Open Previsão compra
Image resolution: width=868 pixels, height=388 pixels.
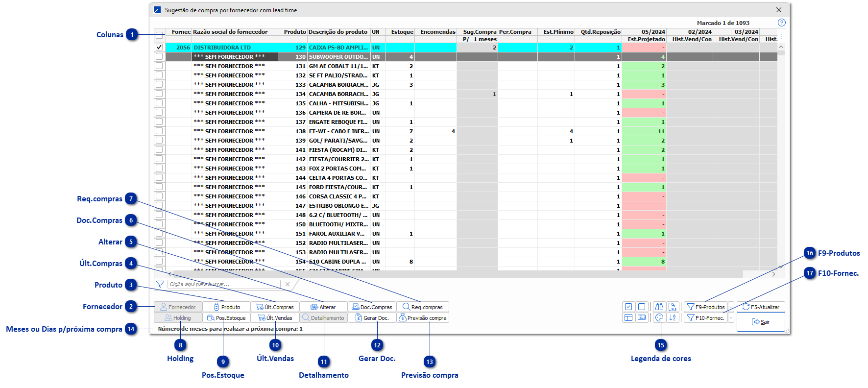[422, 318]
